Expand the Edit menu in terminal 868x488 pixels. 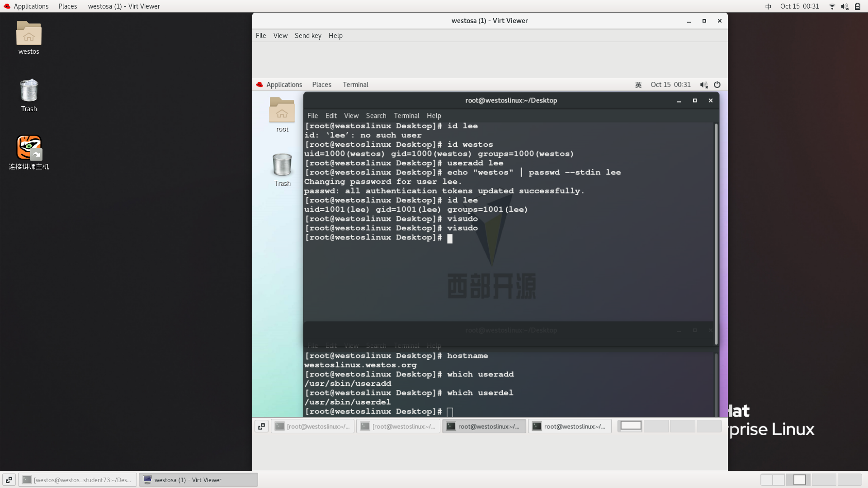331,115
